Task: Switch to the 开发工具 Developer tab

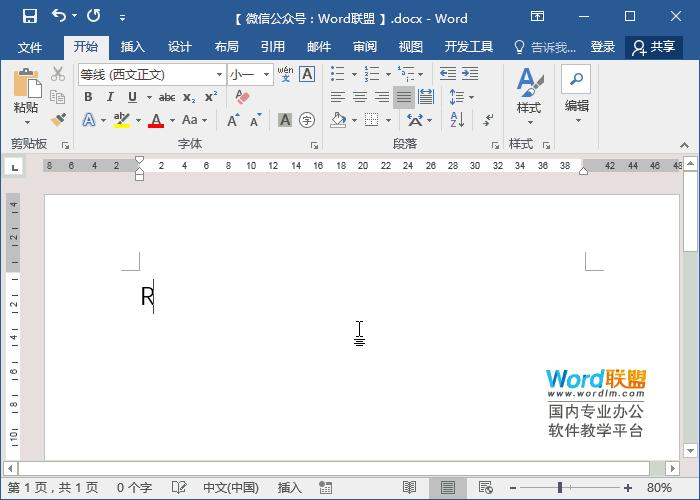Action: pos(469,47)
